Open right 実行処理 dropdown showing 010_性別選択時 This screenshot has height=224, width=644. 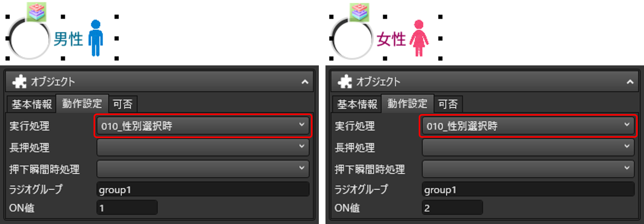(x=528, y=126)
